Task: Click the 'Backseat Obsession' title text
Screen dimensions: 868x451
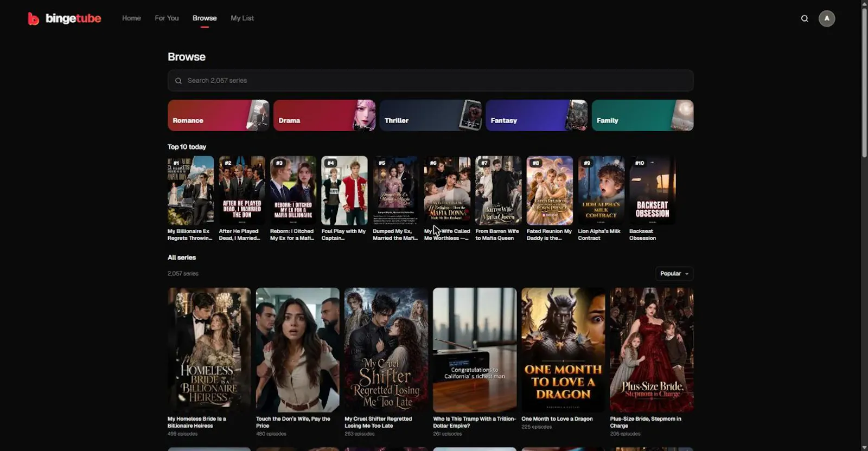Action: click(x=643, y=235)
